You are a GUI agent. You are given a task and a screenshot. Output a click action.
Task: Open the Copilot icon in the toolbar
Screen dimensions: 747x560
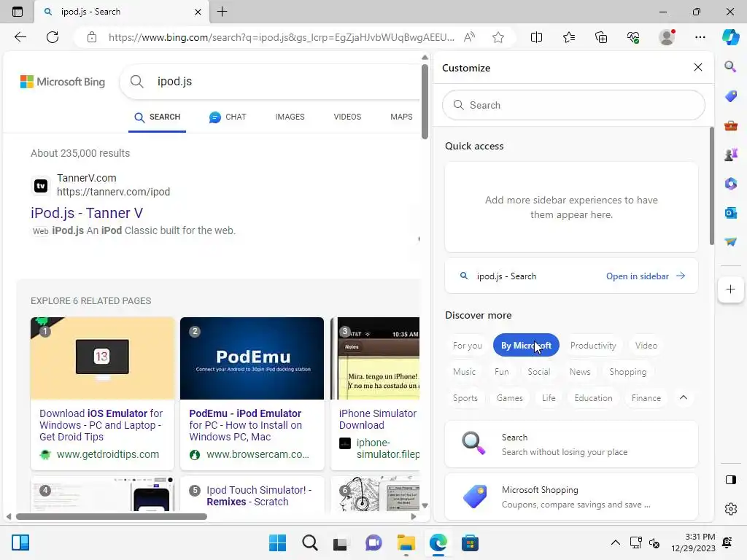click(730, 37)
